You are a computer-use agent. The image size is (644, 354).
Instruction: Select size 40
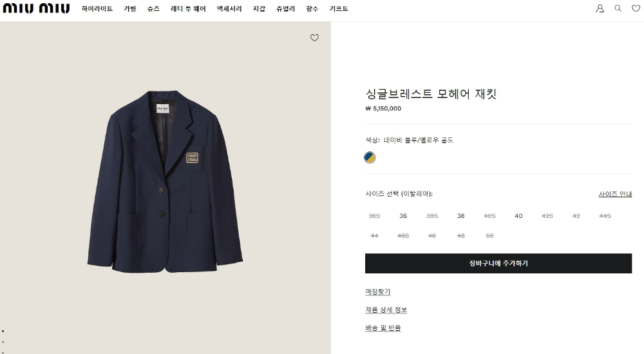point(518,216)
